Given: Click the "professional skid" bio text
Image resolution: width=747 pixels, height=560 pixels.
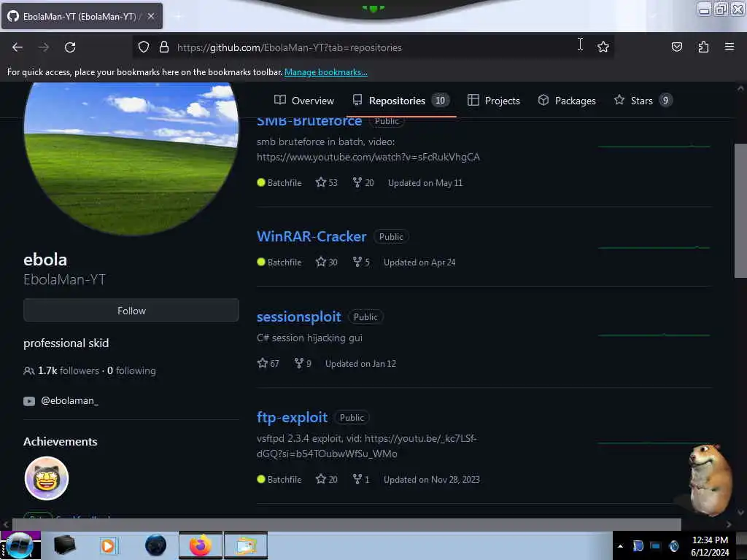Looking at the screenshot, I should coord(66,343).
